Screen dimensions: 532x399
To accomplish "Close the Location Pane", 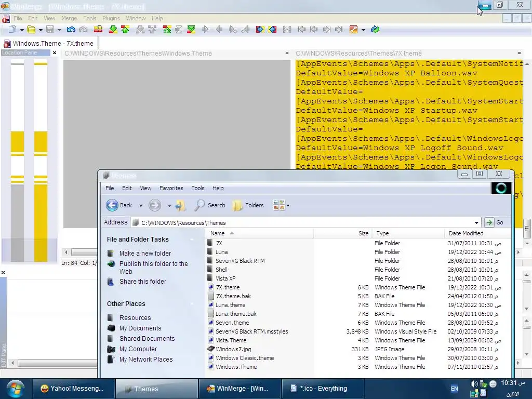I will [x=54, y=53].
